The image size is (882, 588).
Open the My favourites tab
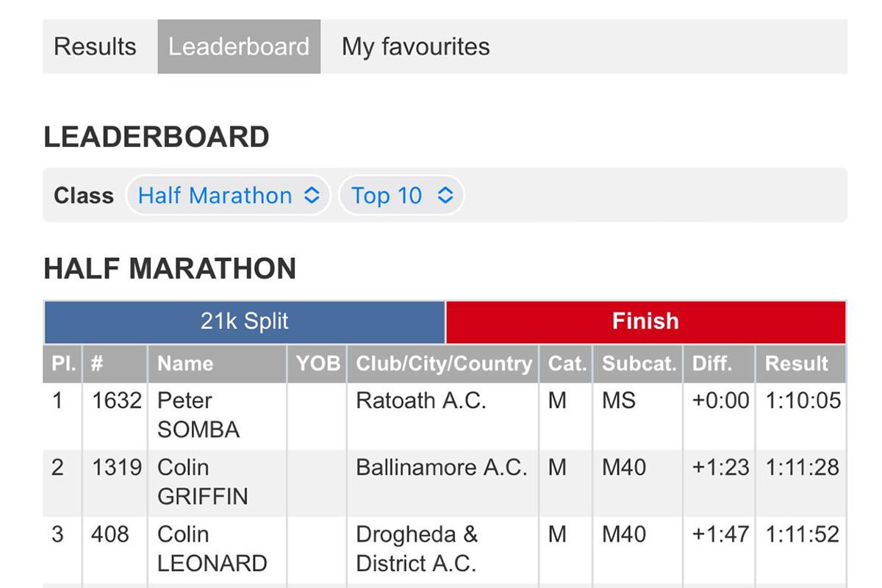[415, 46]
